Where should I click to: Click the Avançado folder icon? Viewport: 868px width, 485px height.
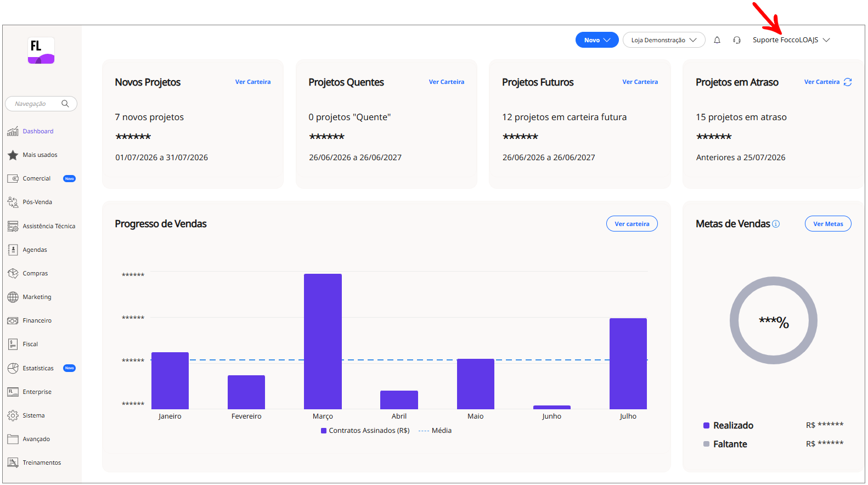pyautogui.click(x=13, y=439)
